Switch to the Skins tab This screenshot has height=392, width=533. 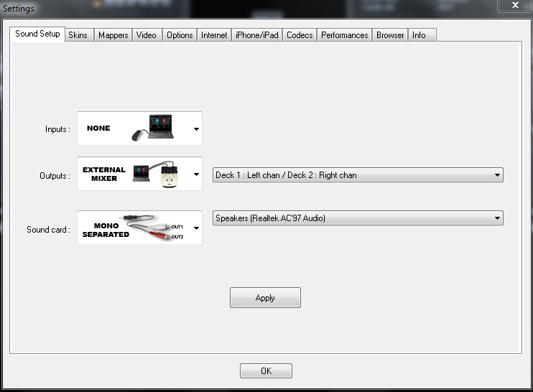pyautogui.click(x=78, y=35)
